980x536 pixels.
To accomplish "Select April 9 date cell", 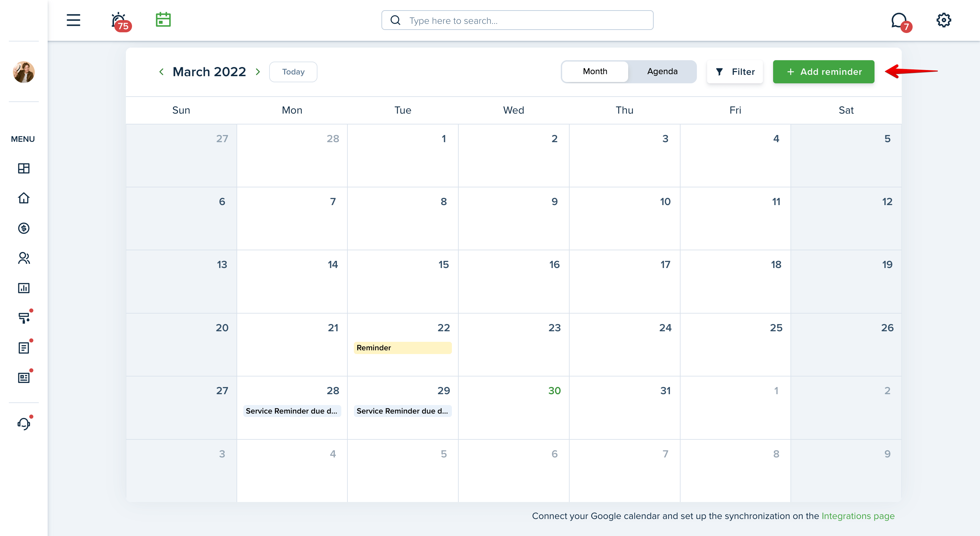I will [x=847, y=471].
